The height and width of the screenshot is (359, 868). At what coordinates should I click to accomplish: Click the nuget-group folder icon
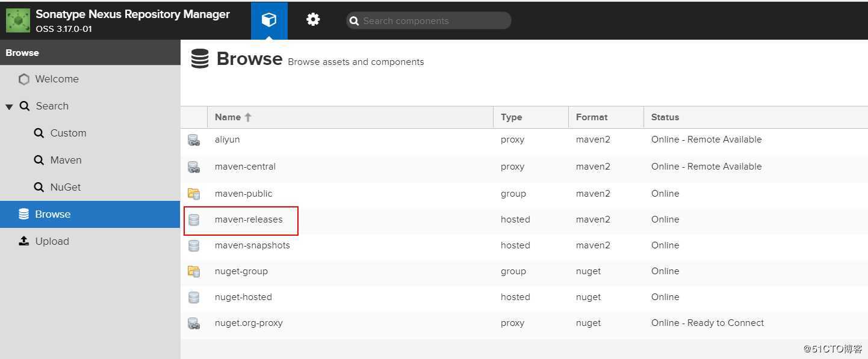pyautogui.click(x=194, y=271)
